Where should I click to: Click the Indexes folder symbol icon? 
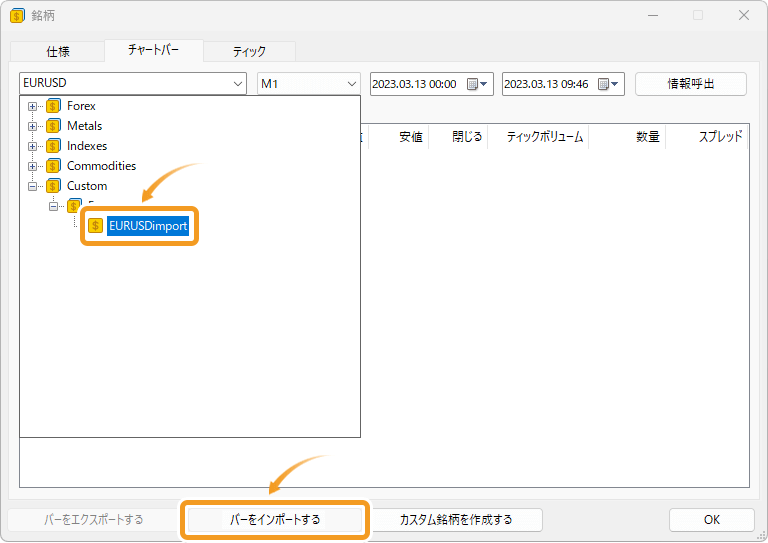tap(53, 146)
